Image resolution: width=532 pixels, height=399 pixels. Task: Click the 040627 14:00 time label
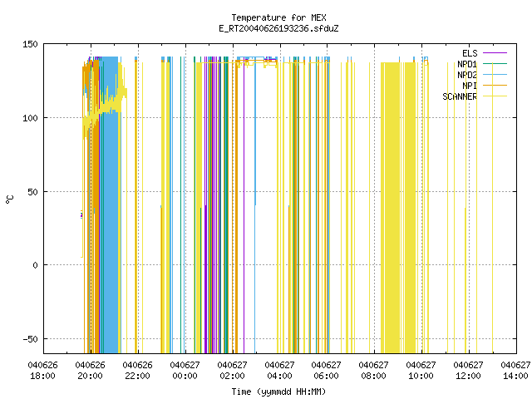(x=515, y=371)
